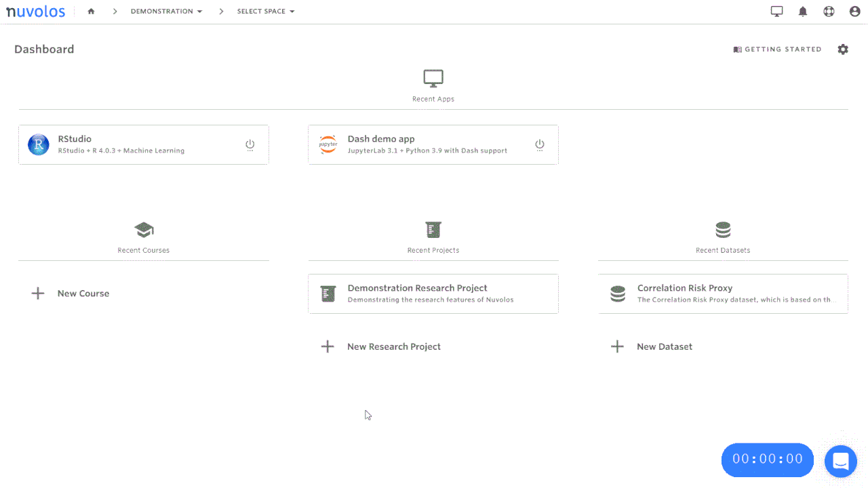868x488 pixels.
Task: Open dashboard settings gear
Action: [x=843, y=49]
